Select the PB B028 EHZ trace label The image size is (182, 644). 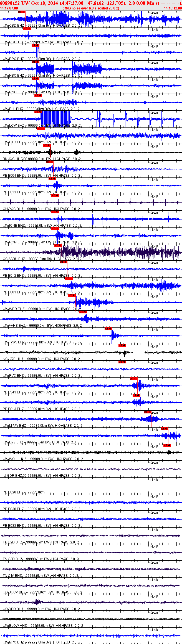tap(24, 492)
